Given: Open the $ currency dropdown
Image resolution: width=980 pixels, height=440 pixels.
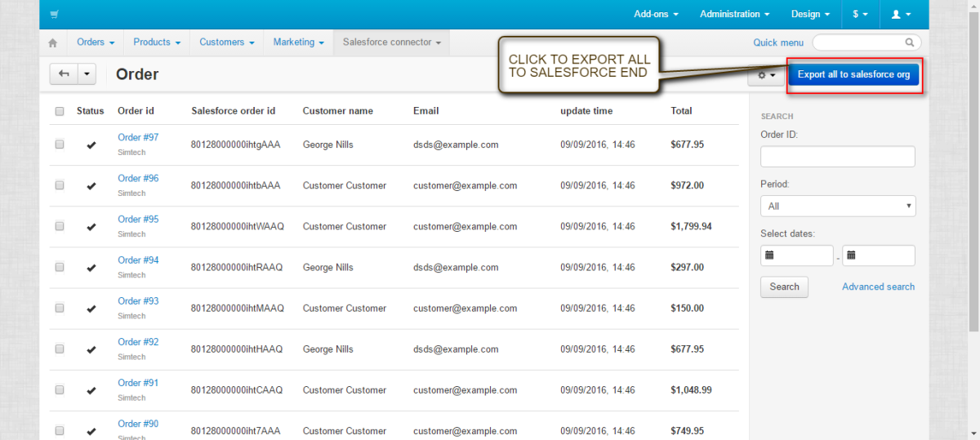Looking at the screenshot, I should click(860, 14).
